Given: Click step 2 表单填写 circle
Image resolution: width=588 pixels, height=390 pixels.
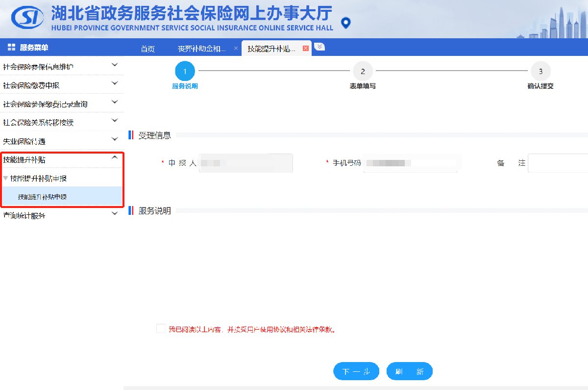Looking at the screenshot, I should pyautogui.click(x=363, y=71).
